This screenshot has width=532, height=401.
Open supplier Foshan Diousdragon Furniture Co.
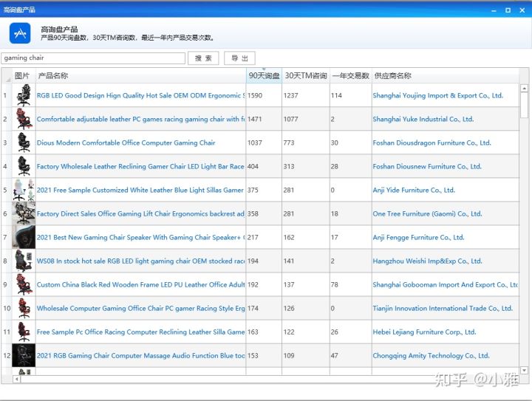[x=432, y=143]
